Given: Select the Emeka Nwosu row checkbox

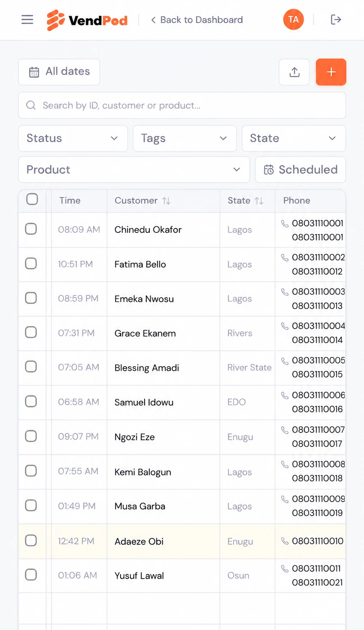Looking at the screenshot, I should click(31, 298).
